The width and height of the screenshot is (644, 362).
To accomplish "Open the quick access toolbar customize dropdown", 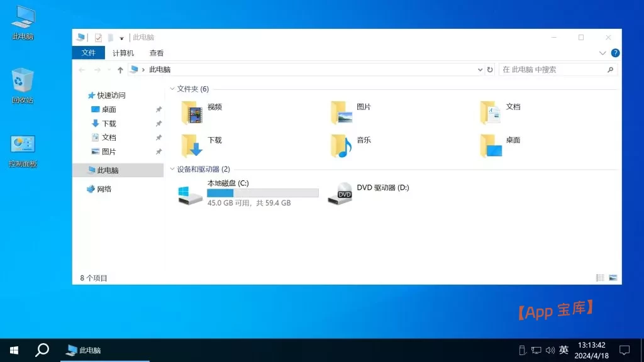I will click(x=121, y=38).
